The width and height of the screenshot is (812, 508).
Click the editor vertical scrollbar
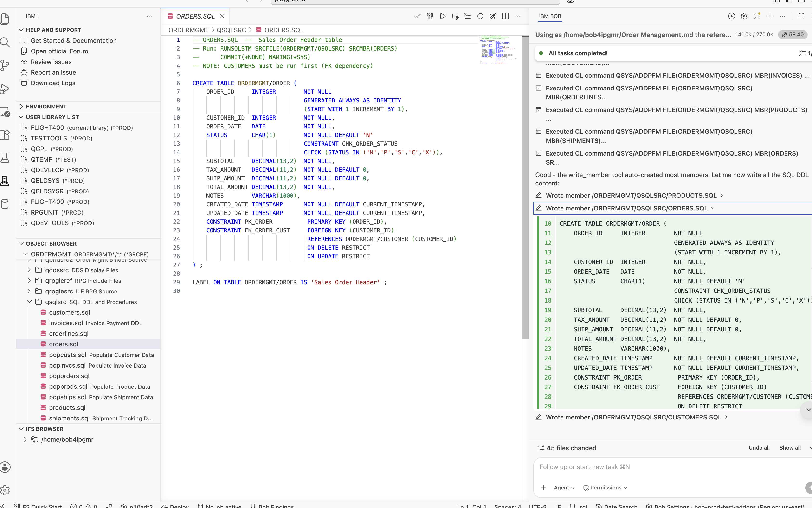pyautogui.click(x=525, y=187)
